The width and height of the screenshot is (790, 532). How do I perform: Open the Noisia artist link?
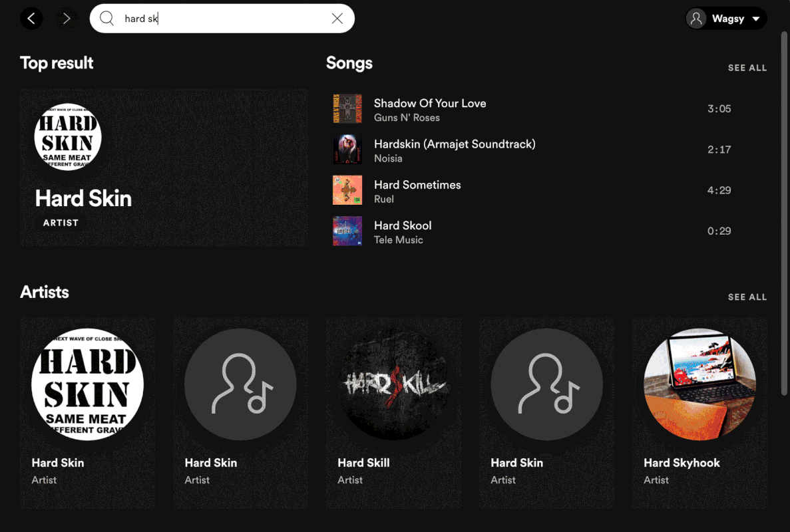[x=388, y=158]
